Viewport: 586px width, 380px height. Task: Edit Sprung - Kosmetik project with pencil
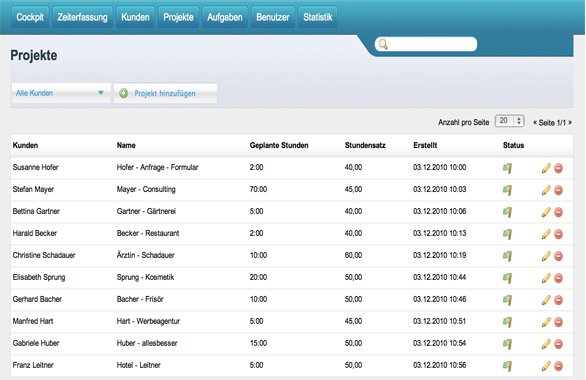pos(546,278)
